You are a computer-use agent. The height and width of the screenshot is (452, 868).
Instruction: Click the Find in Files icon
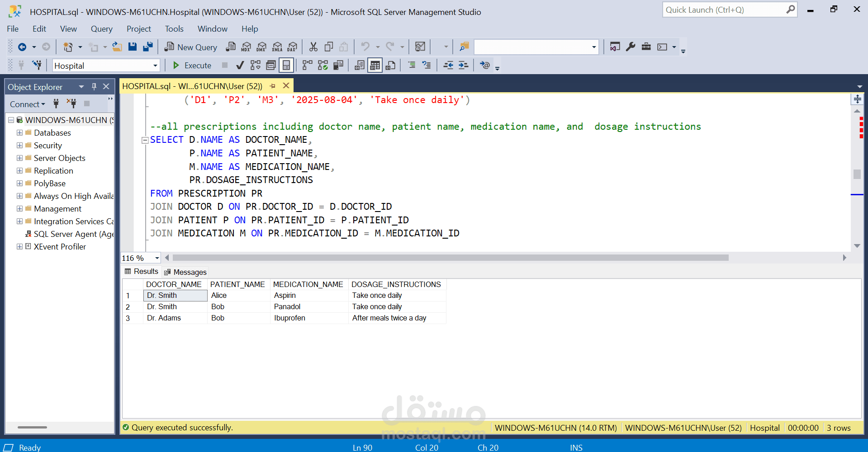point(464,47)
